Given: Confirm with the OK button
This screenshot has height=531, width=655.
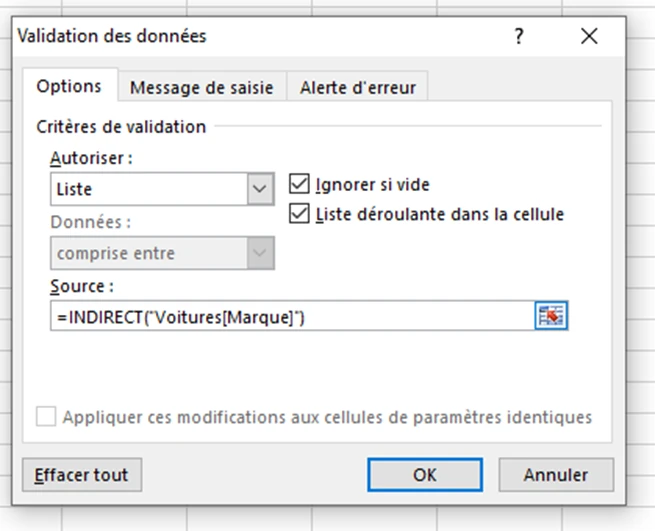Looking at the screenshot, I should (x=426, y=475).
